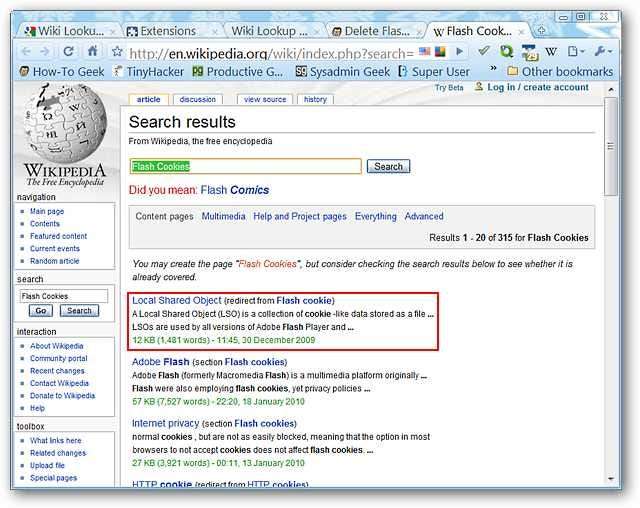Click the browser Back arrow

coord(26,52)
